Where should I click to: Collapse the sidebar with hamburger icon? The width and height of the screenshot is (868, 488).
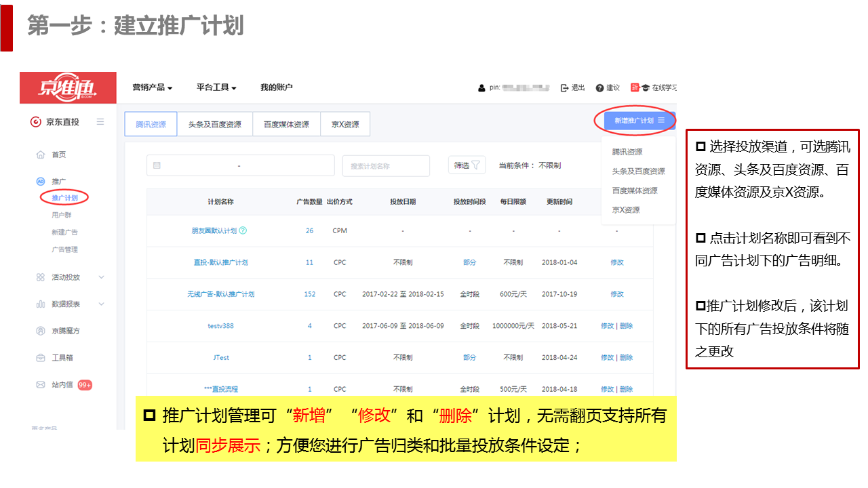pos(100,122)
